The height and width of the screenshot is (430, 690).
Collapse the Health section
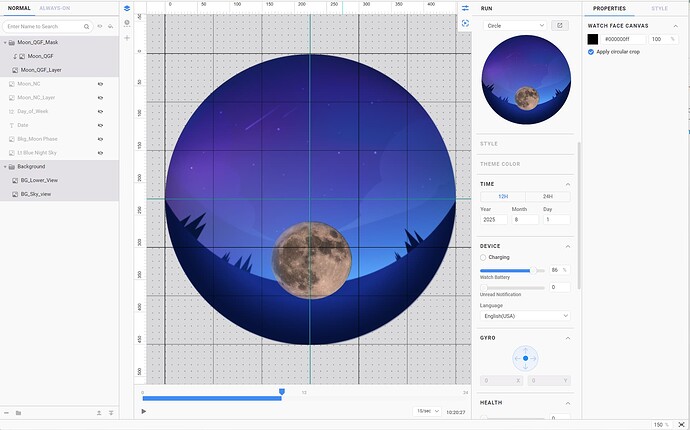(x=568, y=403)
